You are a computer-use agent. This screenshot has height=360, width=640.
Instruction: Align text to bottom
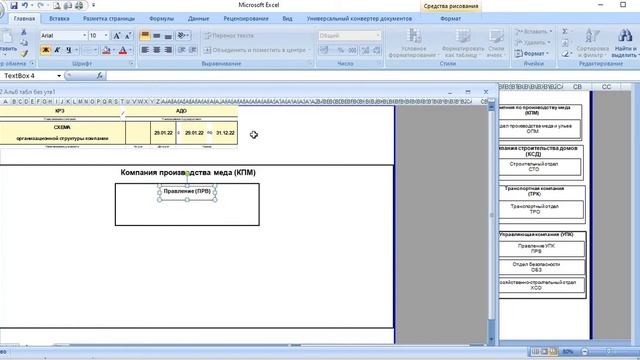point(168,36)
